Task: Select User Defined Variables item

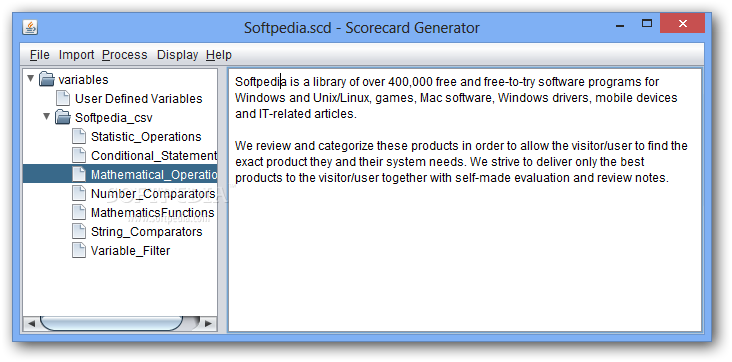Action: tap(139, 99)
